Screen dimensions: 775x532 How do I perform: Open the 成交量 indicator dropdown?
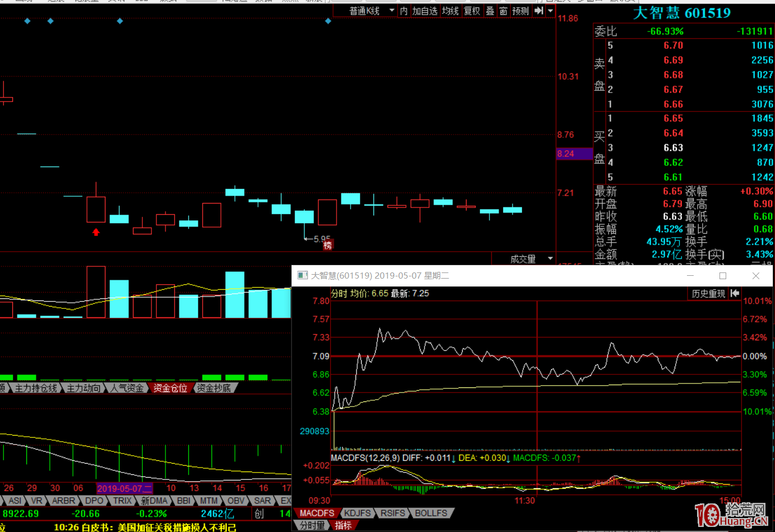tap(532, 259)
